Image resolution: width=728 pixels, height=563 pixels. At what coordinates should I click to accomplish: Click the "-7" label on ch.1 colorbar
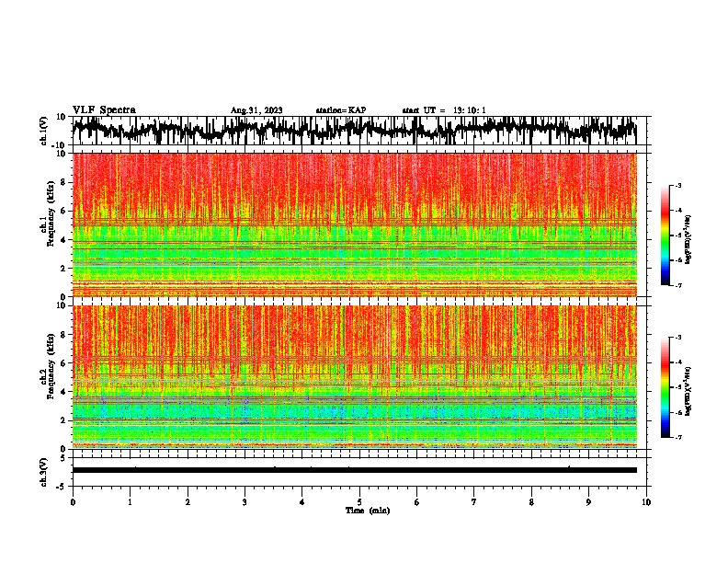coord(677,285)
